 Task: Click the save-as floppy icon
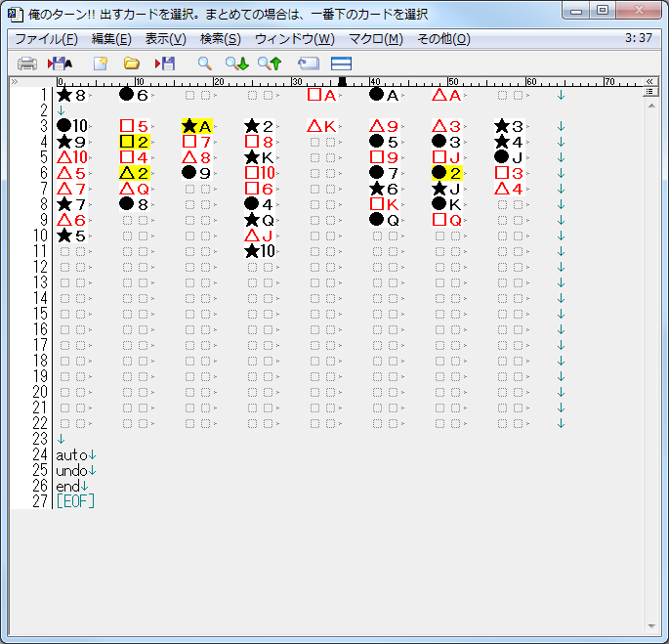(61, 64)
